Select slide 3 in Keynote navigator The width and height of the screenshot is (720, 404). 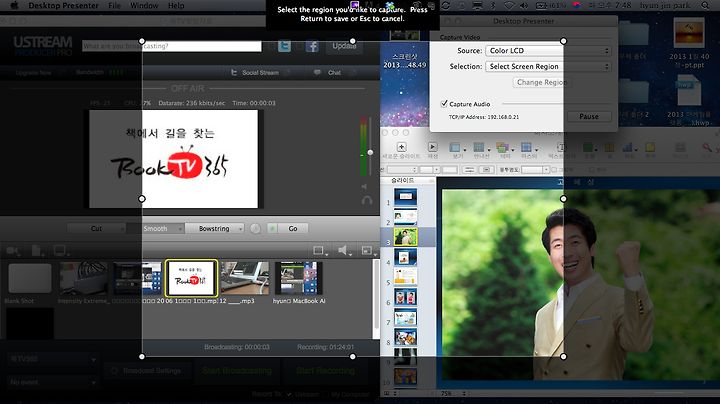(405, 237)
